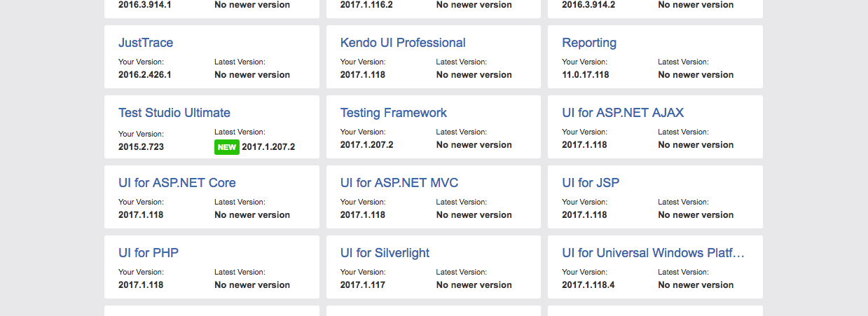Click the green NEW badge
This screenshot has width=868, height=316.
point(227,147)
